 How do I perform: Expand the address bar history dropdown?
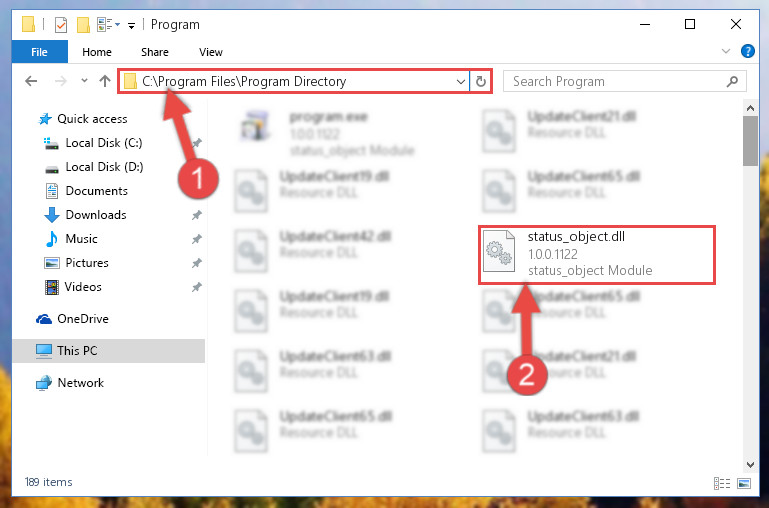coord(461,81)
